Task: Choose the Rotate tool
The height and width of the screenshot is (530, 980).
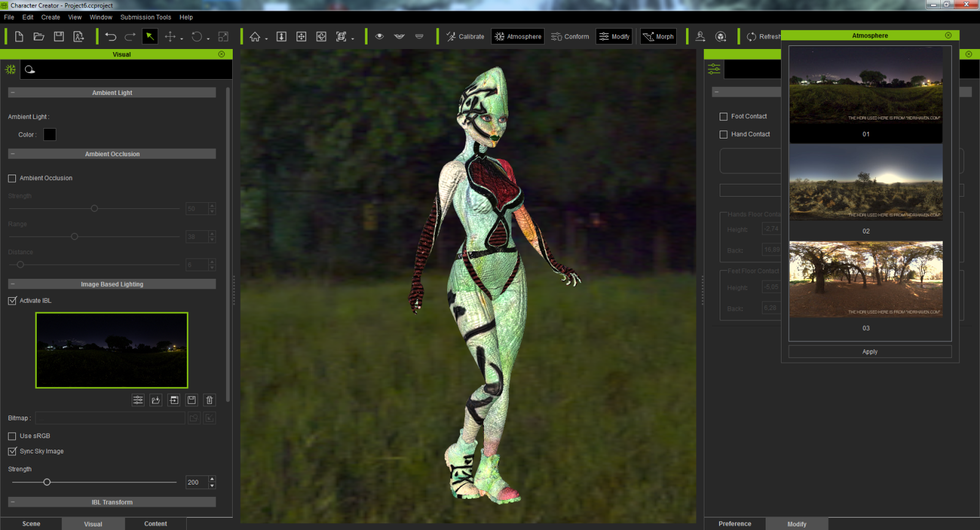Action: point(197,37)
